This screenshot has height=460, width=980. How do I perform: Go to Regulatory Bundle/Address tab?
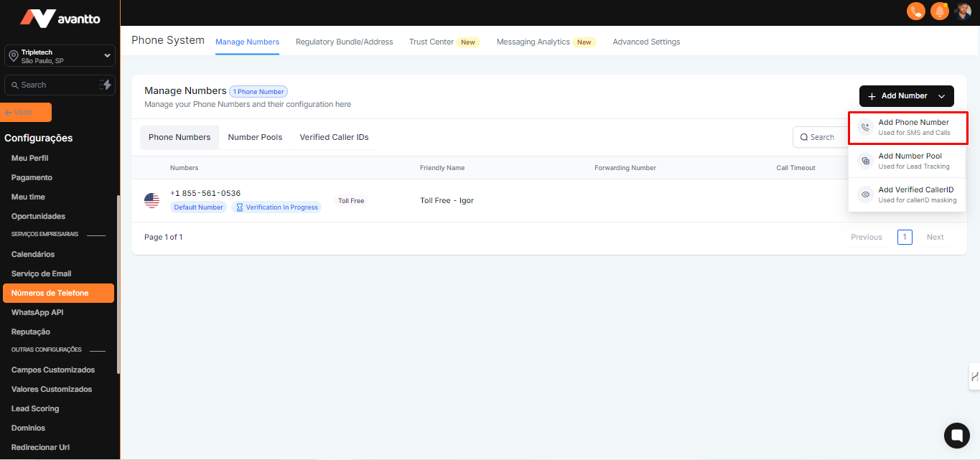coord(344,42)
